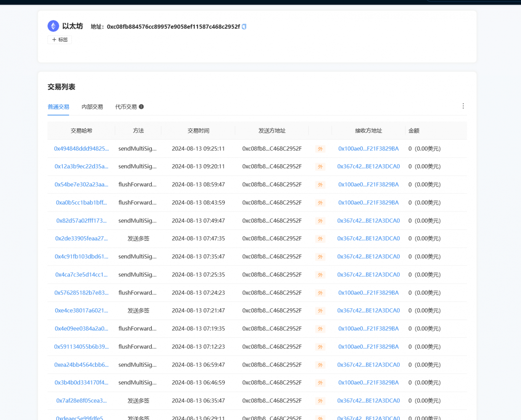Switch to the 内部交易 tab
The width and height of the screenshot is (521, 420).
point(92,107)
